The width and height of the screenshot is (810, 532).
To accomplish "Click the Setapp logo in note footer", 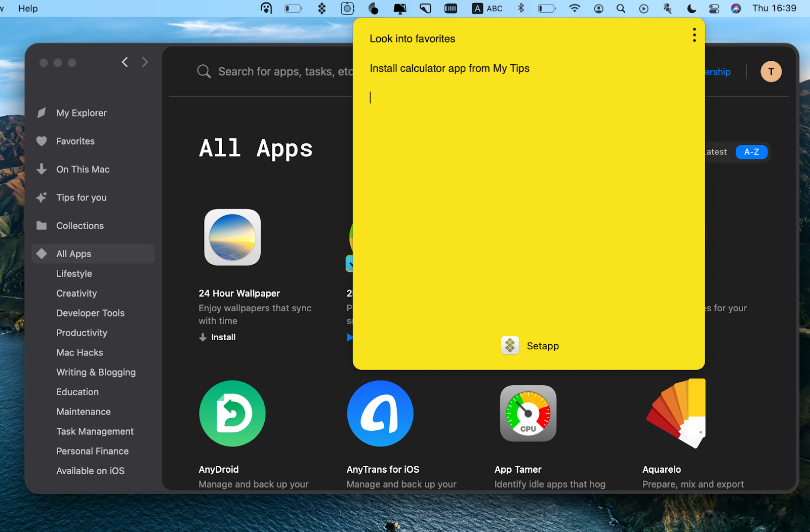I will pyautogui.click(x=510, y=346).
